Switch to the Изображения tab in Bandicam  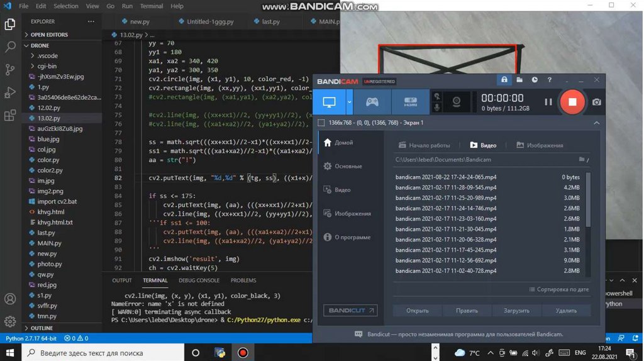(540, 145)
